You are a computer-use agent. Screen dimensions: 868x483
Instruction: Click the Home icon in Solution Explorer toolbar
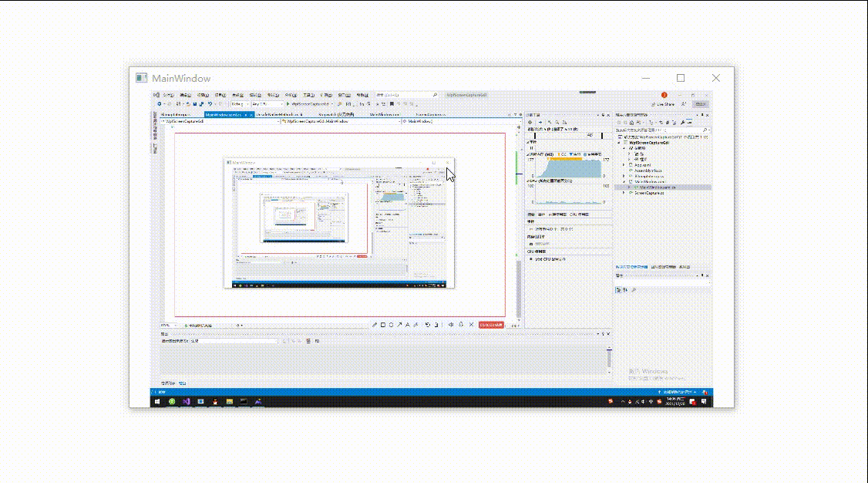tap(631, 123)
